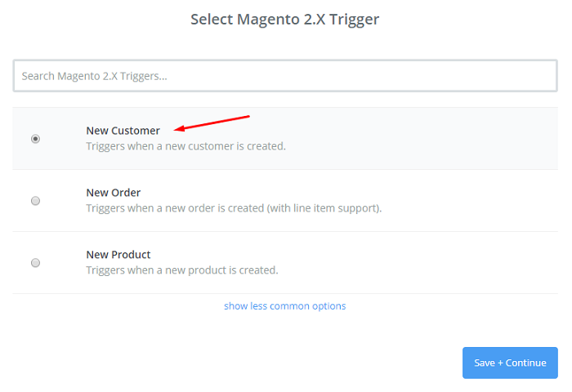Select the New Product radio button
572x392 pixels.
click(35, 263)
